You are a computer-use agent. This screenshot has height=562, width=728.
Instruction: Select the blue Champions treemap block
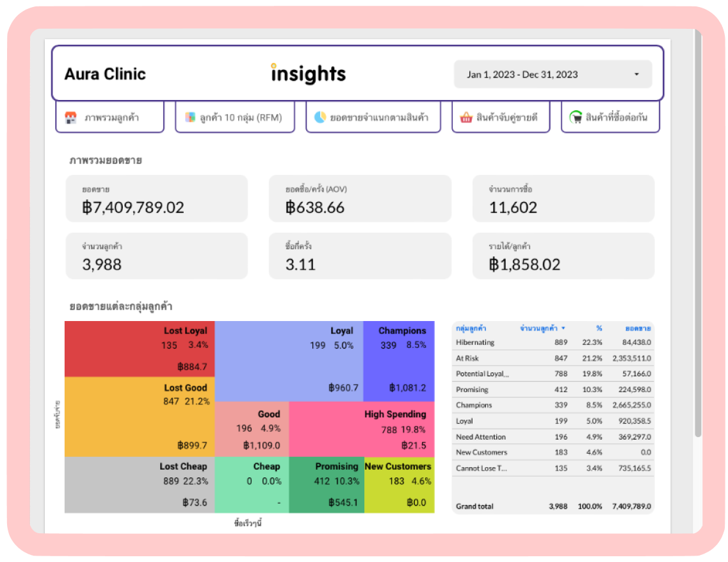399,361
